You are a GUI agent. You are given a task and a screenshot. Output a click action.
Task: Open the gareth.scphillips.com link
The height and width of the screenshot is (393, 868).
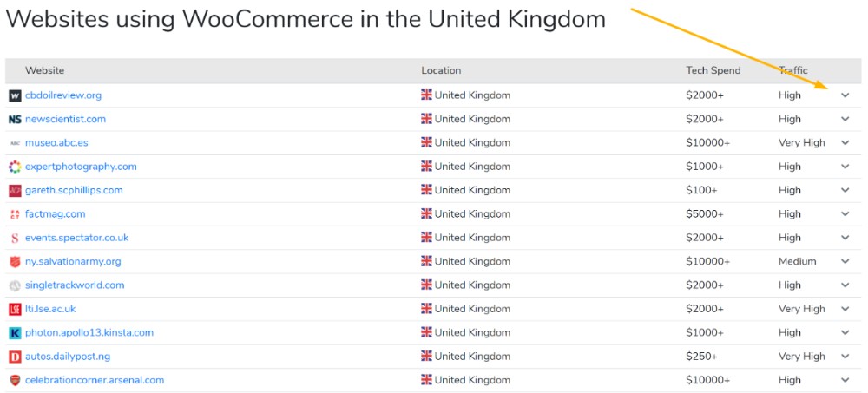pos(74,190)
